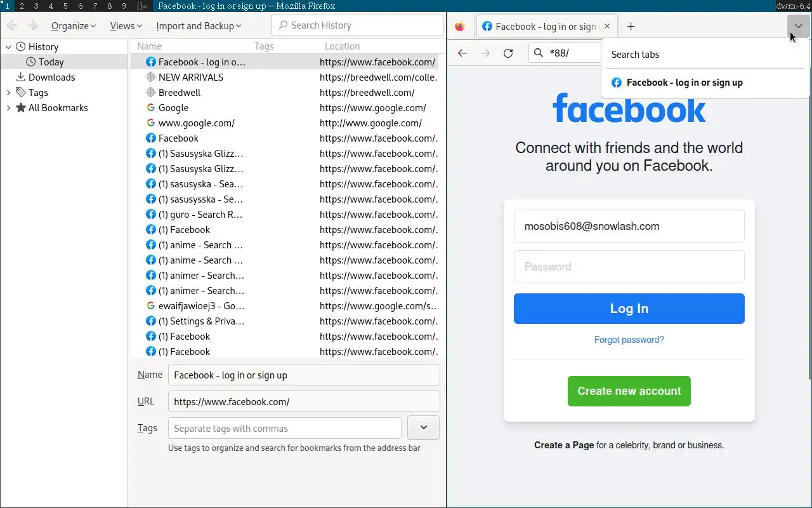Image resolution: width=812 pixels, height=508 pixels.
Task: Open the Create a Page link
Action: (x=564, y=445)
